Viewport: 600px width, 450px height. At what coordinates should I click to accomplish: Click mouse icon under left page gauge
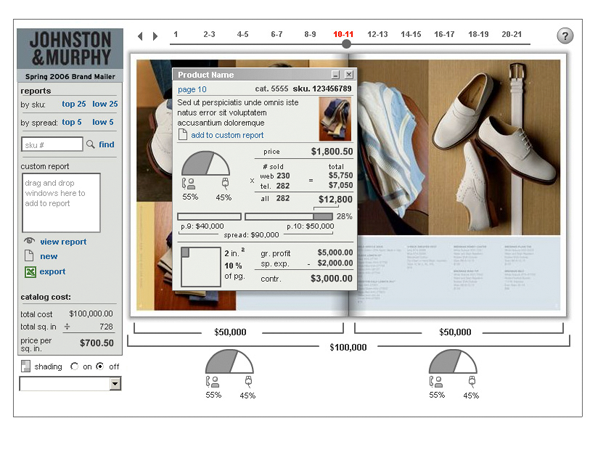coord(249,382)
